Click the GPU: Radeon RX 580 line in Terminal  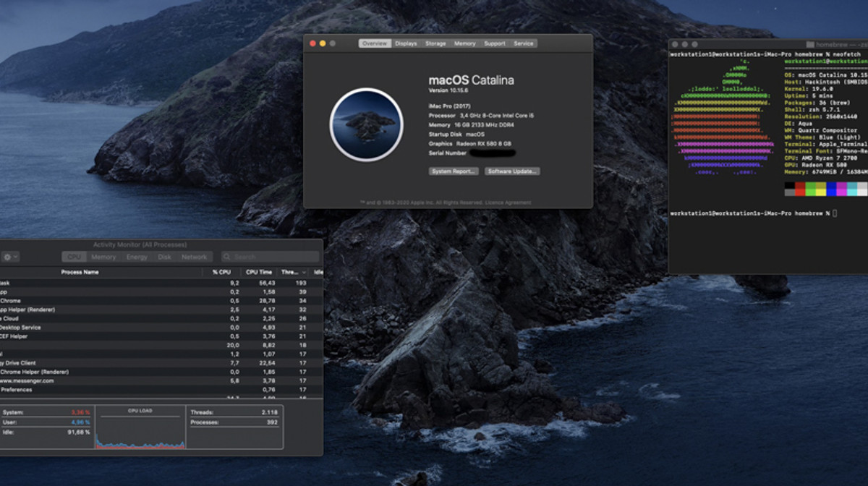click(815, 165)
